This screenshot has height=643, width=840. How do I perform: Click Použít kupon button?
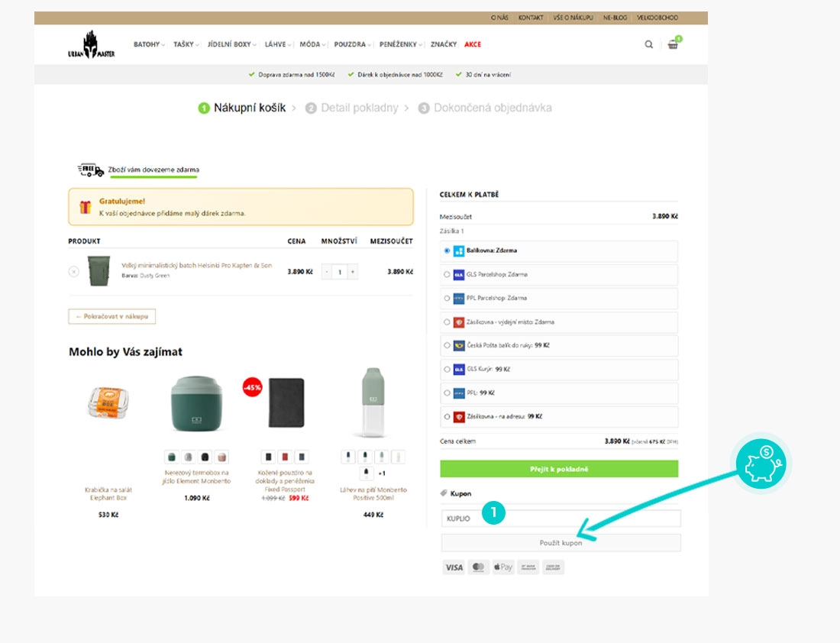(x=561, y=543)
